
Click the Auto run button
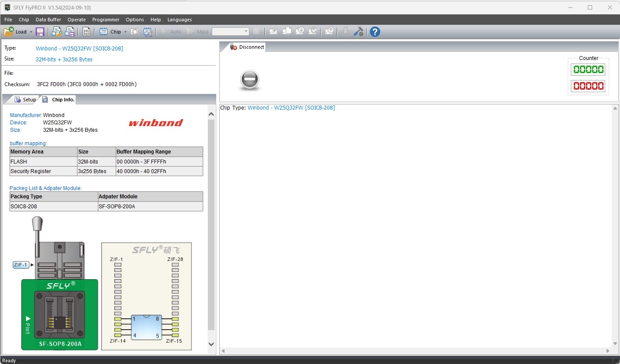coord(171,32)
